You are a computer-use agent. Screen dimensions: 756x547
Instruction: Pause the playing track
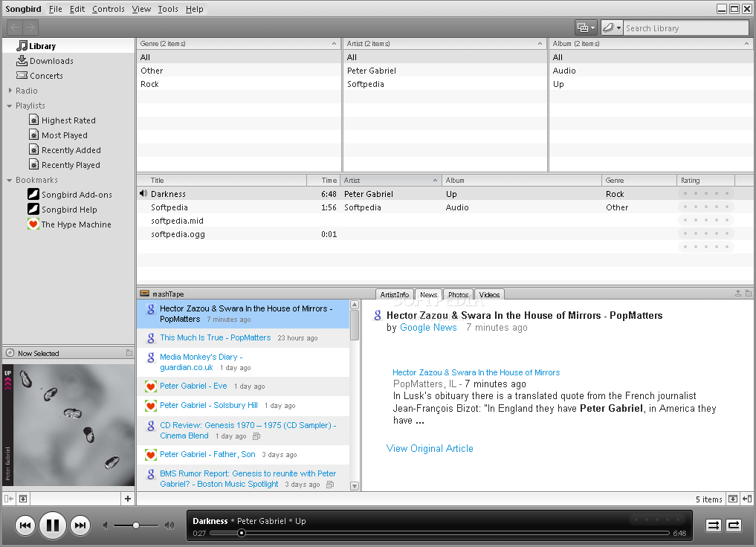click(x=53, y=525)
